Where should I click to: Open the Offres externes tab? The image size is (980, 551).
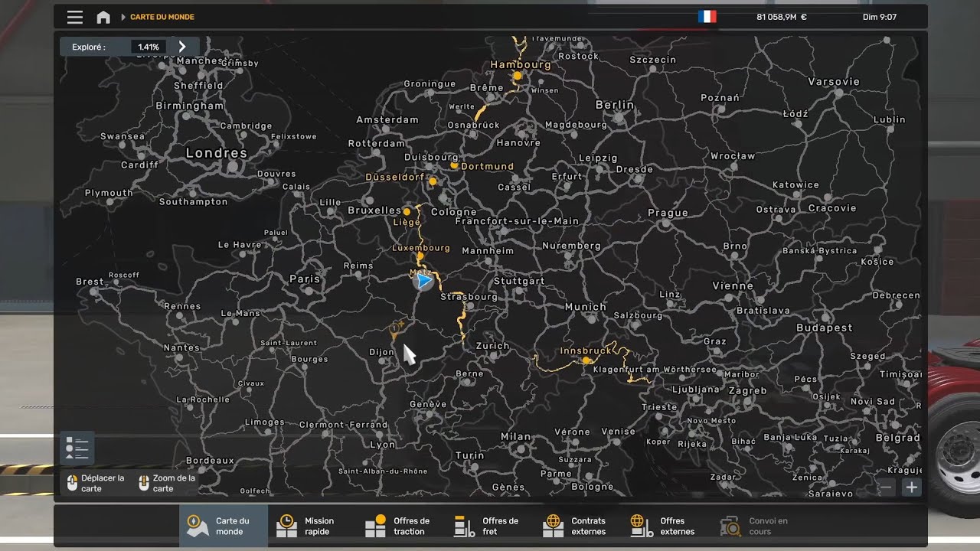click(668, 526)
